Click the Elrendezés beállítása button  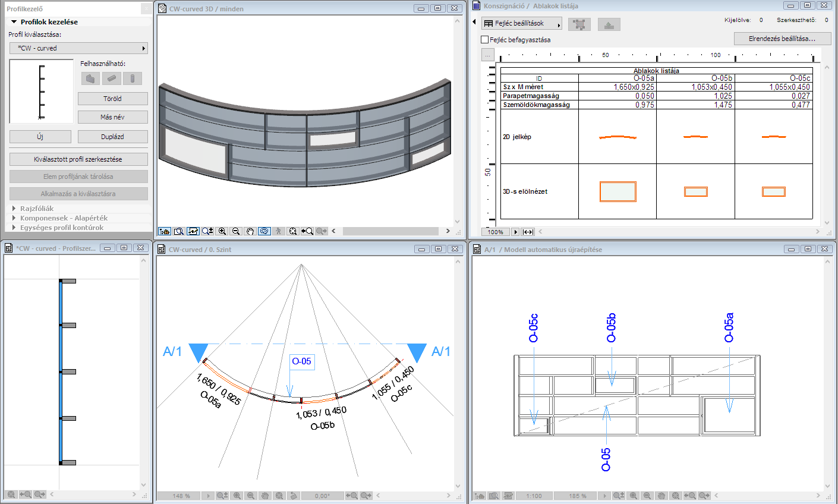tap(783, 39)
